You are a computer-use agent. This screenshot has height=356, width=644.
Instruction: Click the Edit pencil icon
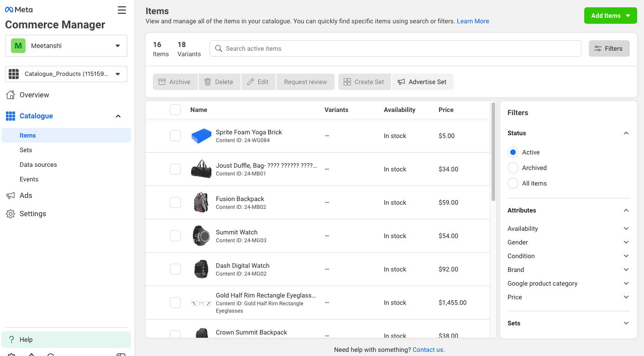[x=251, y=82]
